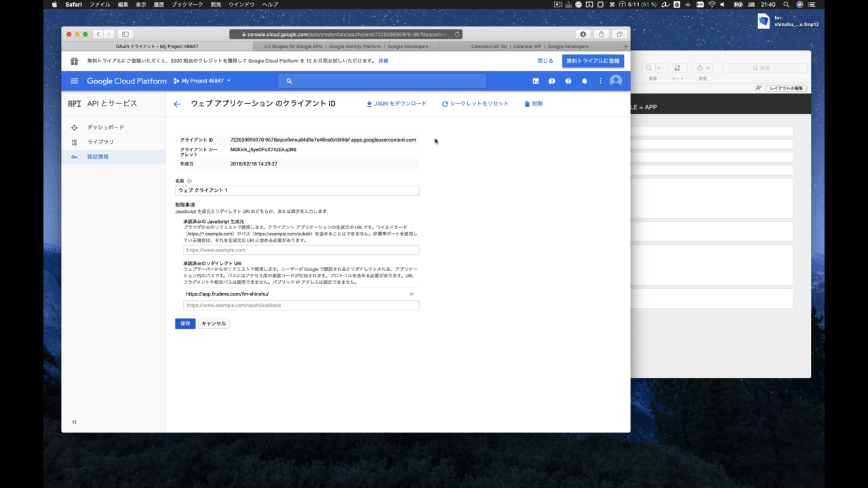Click the help icon beside the 名前 label
Viewport: 868px width, 488px height.
tap(189, 181)
